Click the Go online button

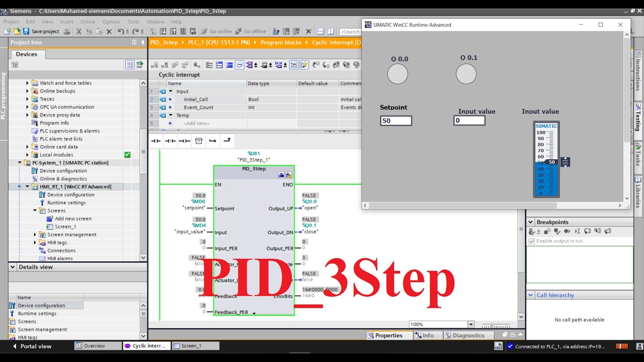tap(216, 31)
